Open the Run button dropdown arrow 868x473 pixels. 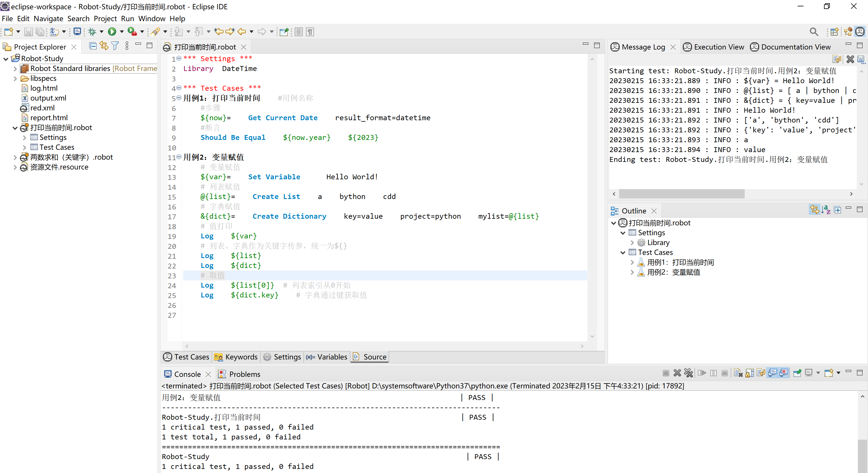pos(122,32)
